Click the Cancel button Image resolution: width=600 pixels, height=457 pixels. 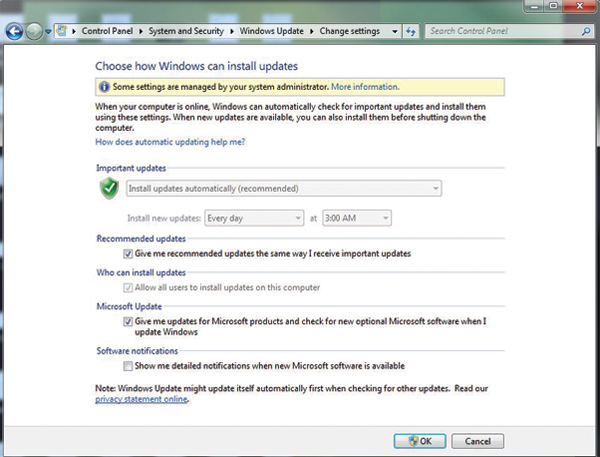tap(478, 441)
